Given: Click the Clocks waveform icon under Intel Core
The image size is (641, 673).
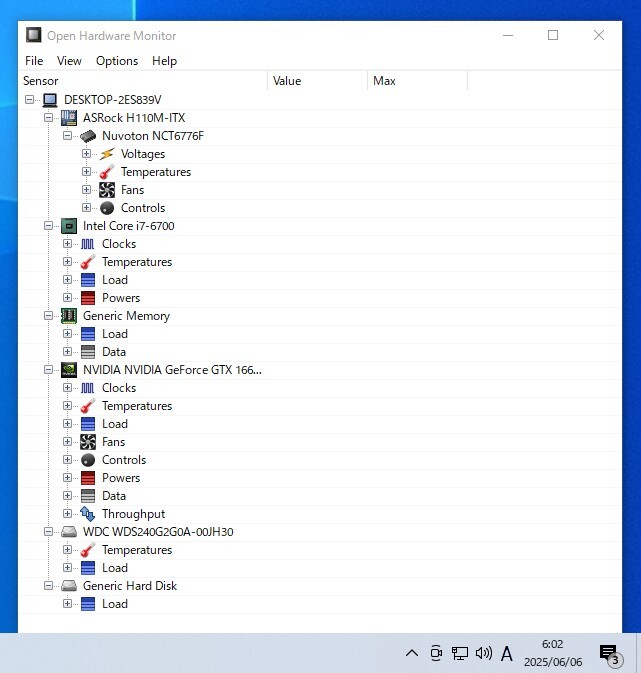Looking at the screenshot, I should click(88, 244).
